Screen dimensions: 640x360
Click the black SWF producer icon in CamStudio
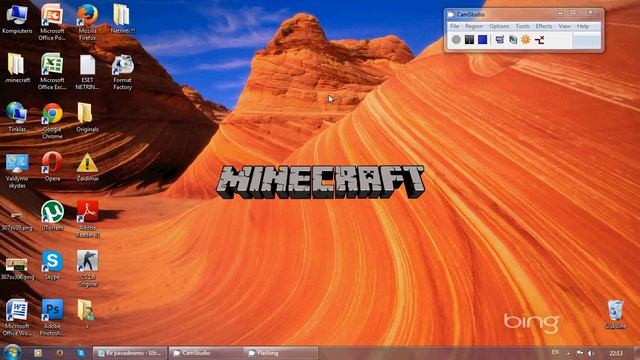539,40
